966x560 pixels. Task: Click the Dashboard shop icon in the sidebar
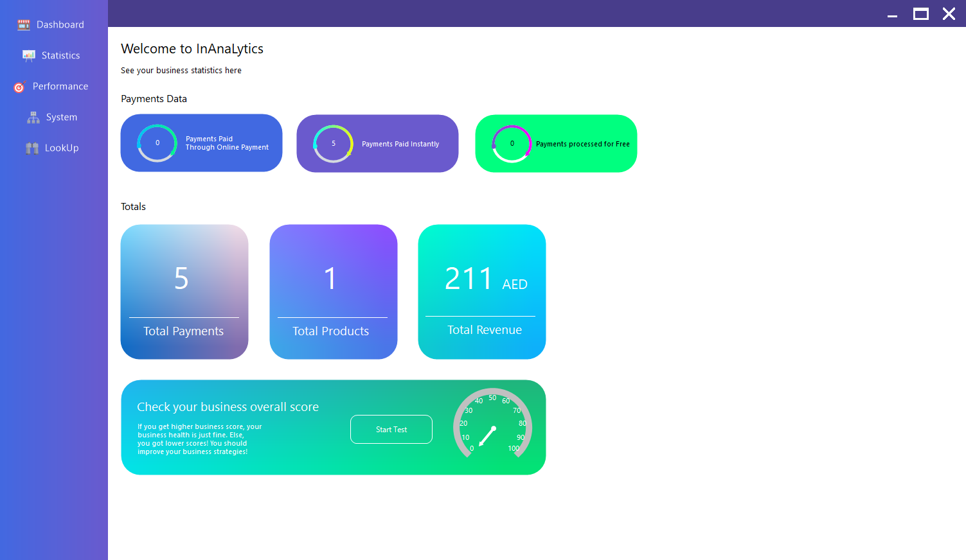point(24,24)
